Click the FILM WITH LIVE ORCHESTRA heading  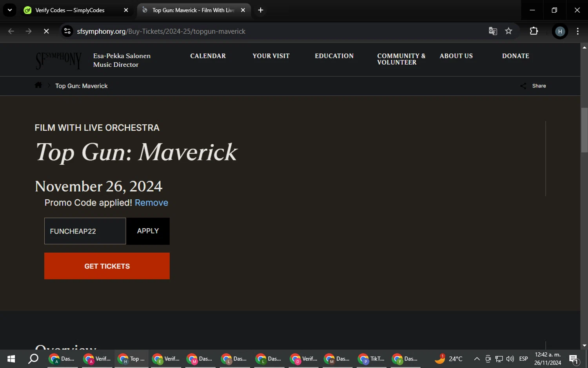coord(97,128)
